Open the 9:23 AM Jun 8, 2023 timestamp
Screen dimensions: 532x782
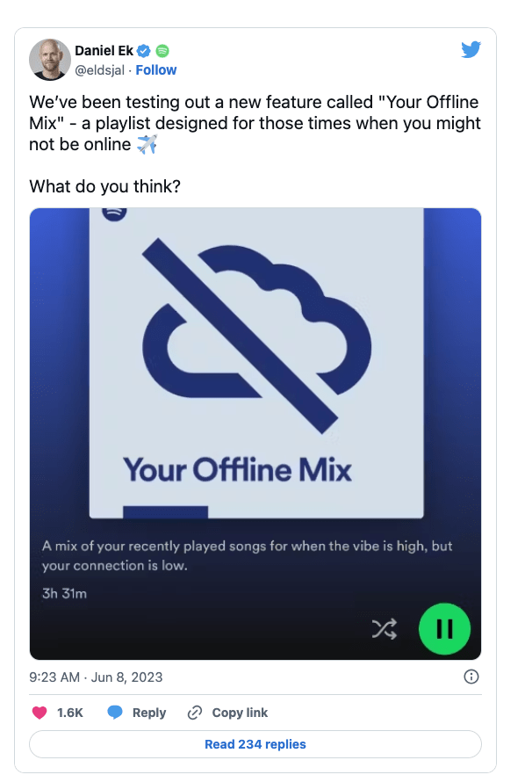click(97, 677)
